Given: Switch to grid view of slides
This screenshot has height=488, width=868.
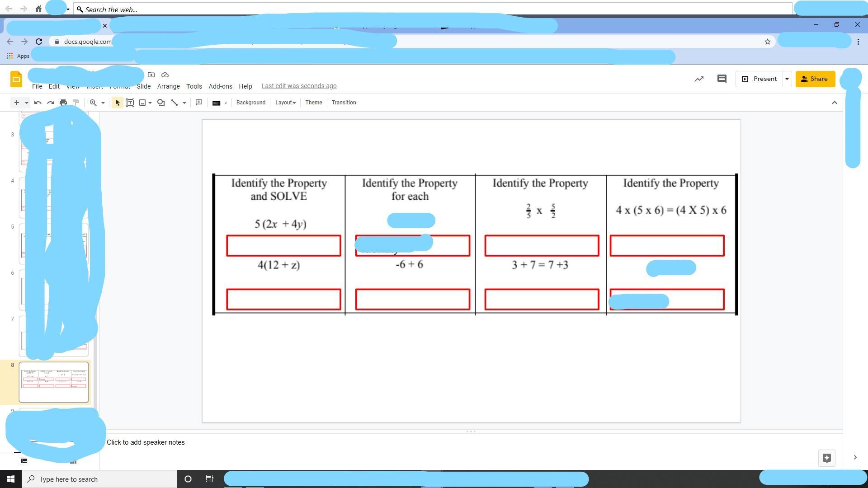Looking at the screenshot, I should (73, 461).
